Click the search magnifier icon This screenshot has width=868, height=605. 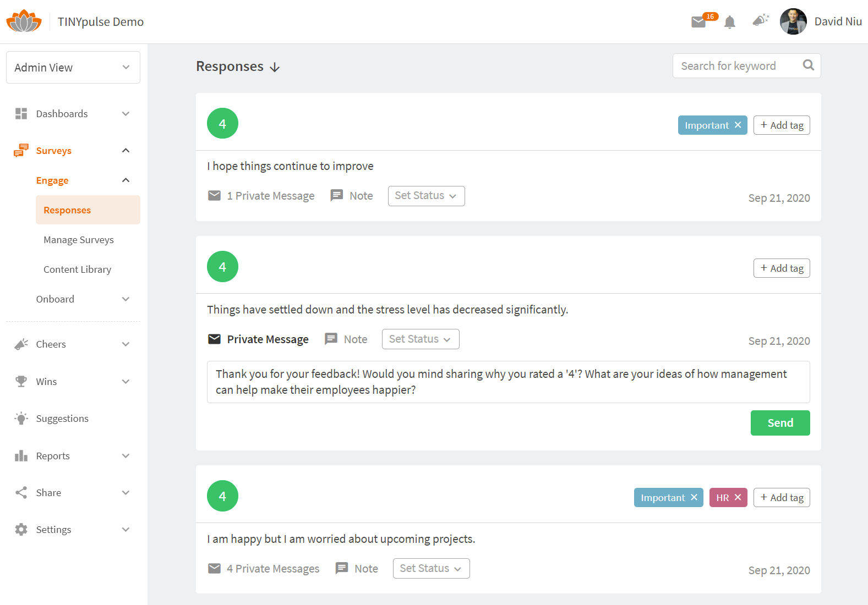[808, 65]
